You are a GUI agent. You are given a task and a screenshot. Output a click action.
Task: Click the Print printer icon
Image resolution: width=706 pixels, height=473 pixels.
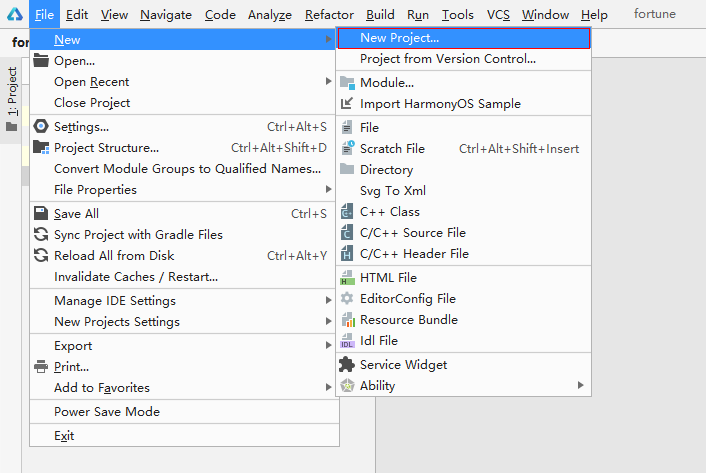(x=41, y=367)
